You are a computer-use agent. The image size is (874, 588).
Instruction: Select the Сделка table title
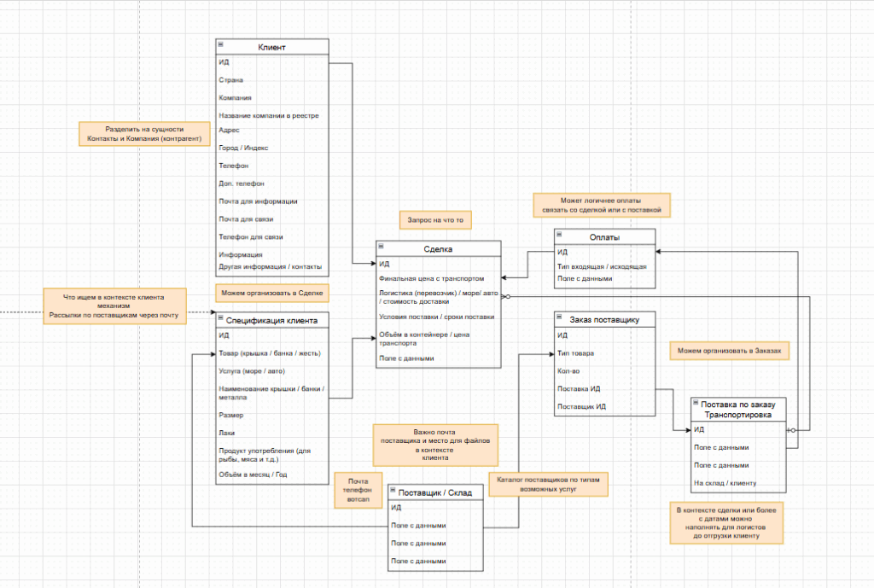click(x=439, y=249)
